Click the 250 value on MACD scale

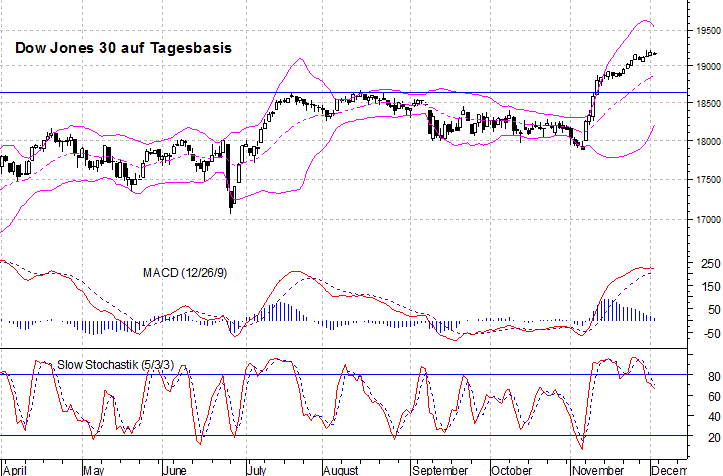point(710,264)
